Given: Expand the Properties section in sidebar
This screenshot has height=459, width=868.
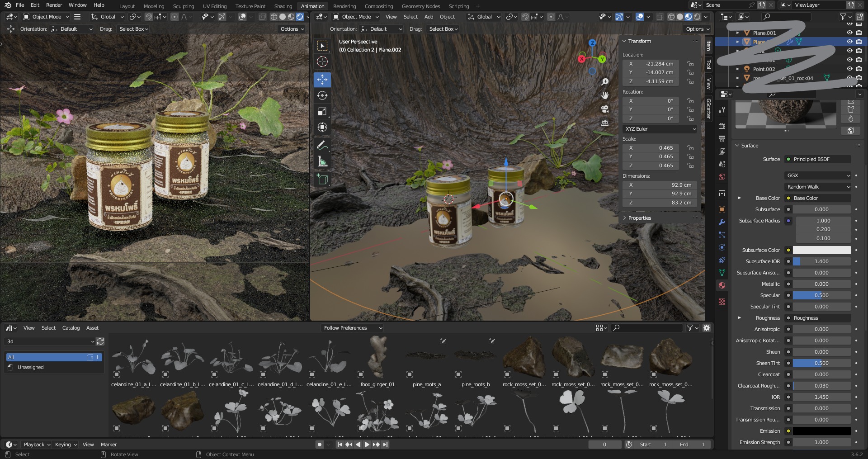Looking at the screenshot, I should click(639, 218).
